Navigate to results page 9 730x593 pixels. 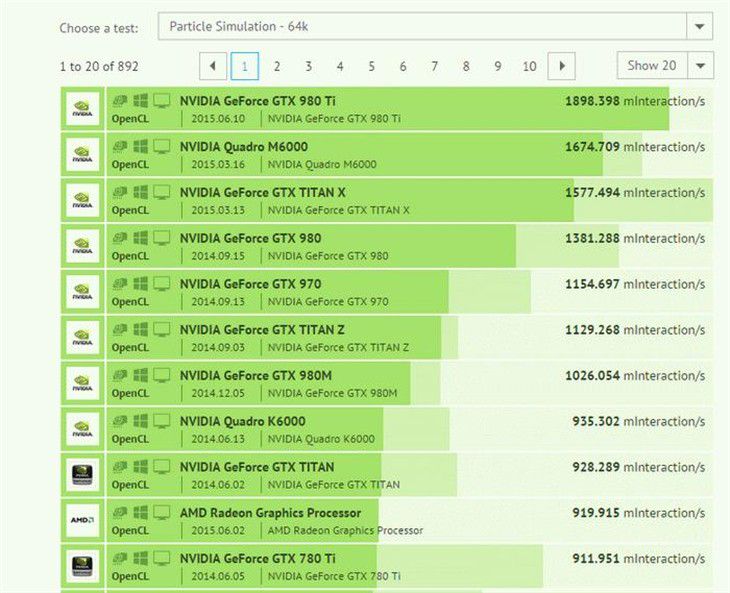(498, 66)
